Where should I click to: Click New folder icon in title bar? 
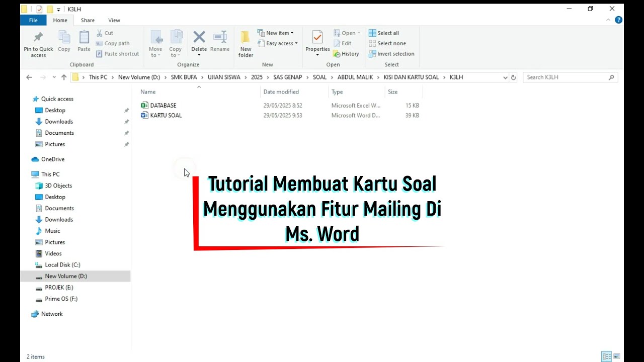point(50,9)
